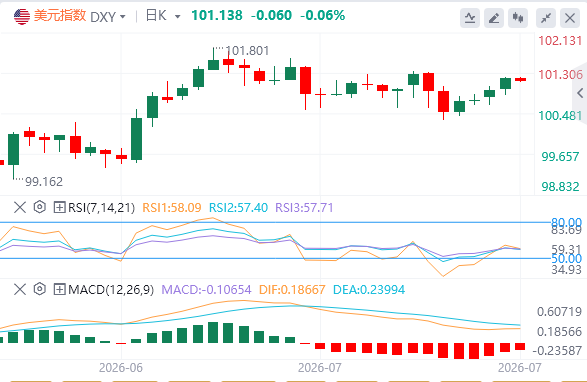The height and width of the screenshot is (382, 587).
Task: Close the chart with X icon
Action: (570, 18)
